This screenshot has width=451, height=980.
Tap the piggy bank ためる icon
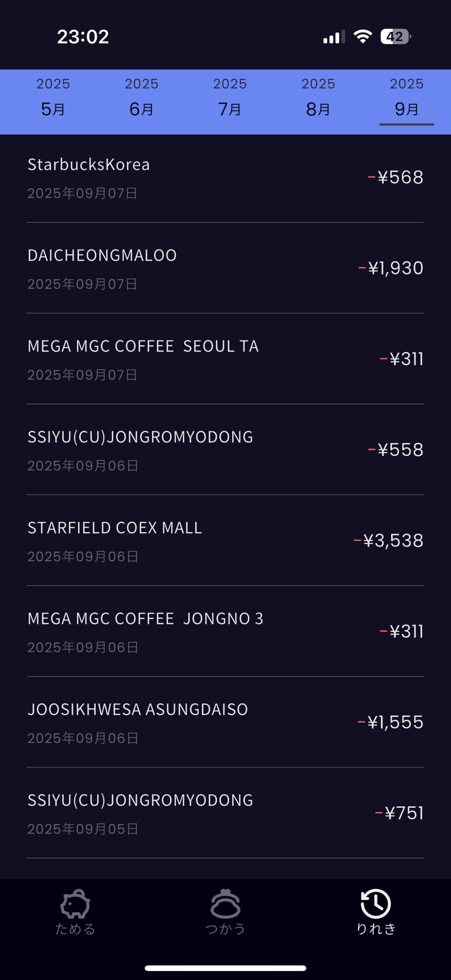[75, 911]
